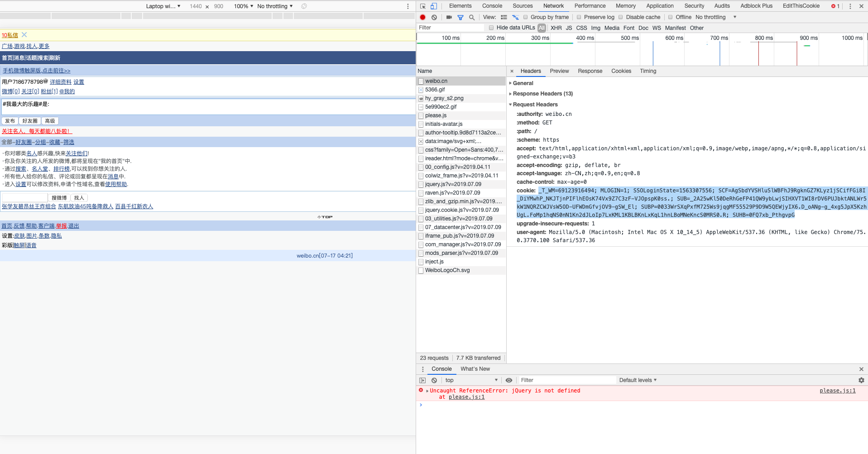
Task: Toggle the network filter funnel icon
Action: point(460,17)
